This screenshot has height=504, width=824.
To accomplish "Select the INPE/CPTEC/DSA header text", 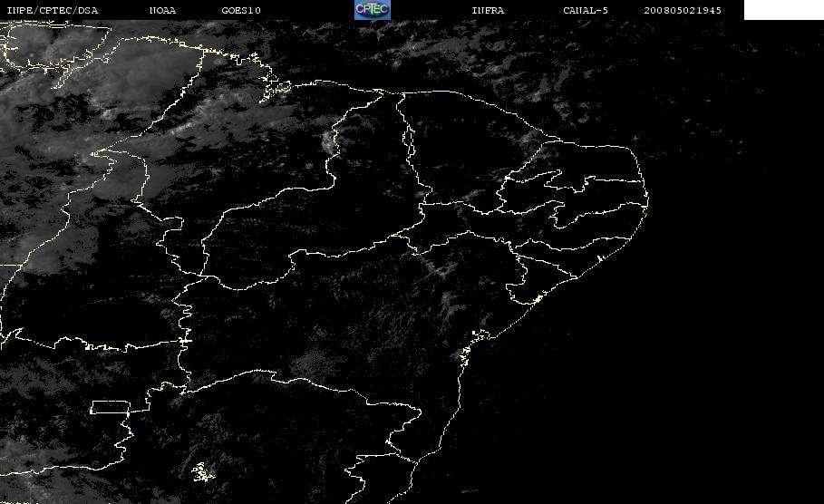I will (52, 11).
